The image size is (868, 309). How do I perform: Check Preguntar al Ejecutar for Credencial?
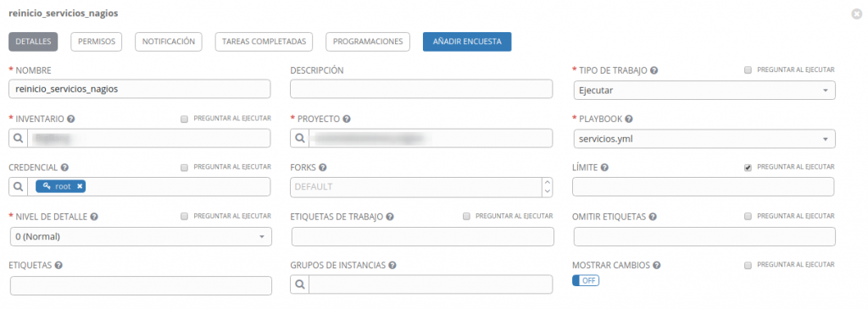[184, 167]
